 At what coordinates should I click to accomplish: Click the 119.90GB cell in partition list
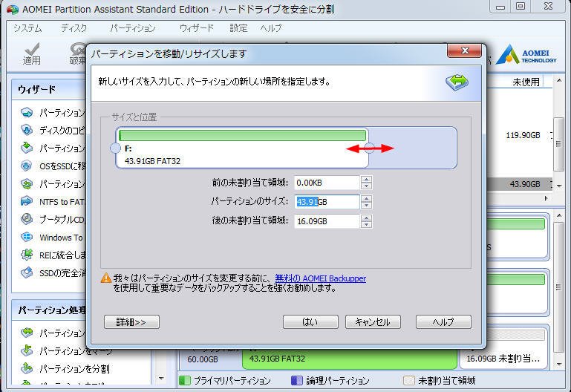tap(523, 135)
